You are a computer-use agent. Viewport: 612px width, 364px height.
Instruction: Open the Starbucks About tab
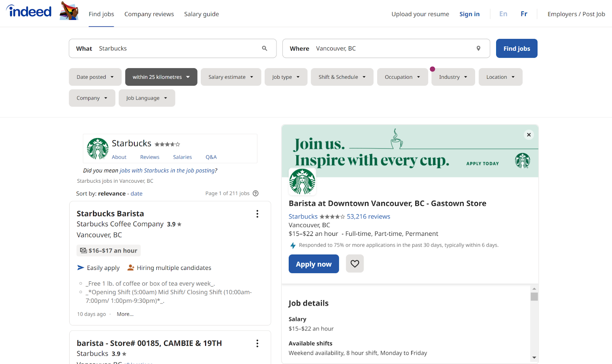pos(119,157)
